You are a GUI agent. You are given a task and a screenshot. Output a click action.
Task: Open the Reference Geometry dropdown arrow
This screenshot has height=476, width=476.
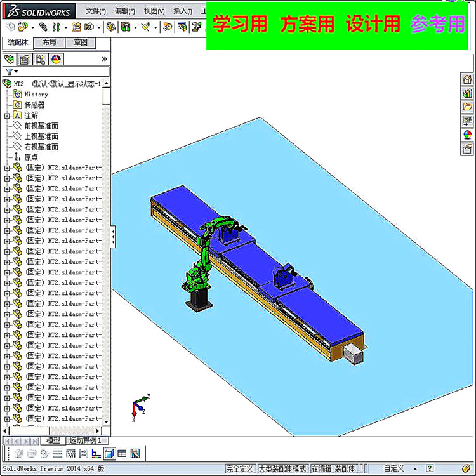[x=155, y=28]
